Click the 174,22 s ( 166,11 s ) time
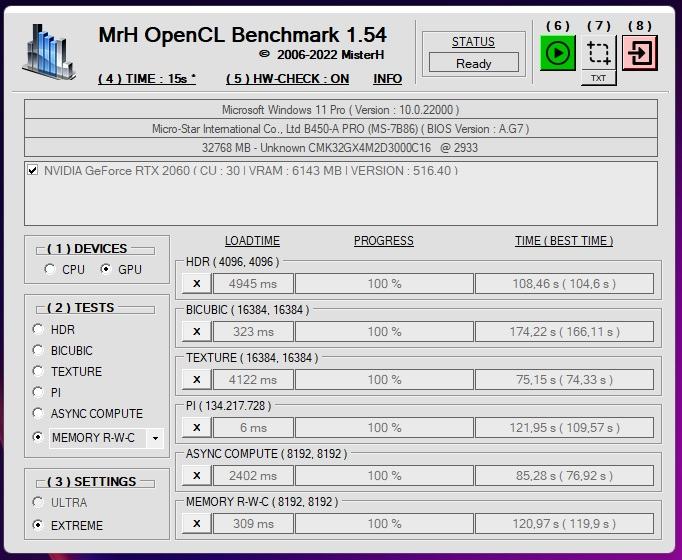 (564, 331)
